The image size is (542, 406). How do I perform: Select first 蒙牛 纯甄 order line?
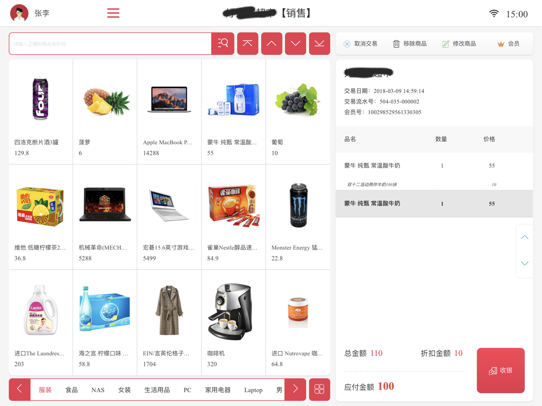pyautogui.click(x=434, y=166)
